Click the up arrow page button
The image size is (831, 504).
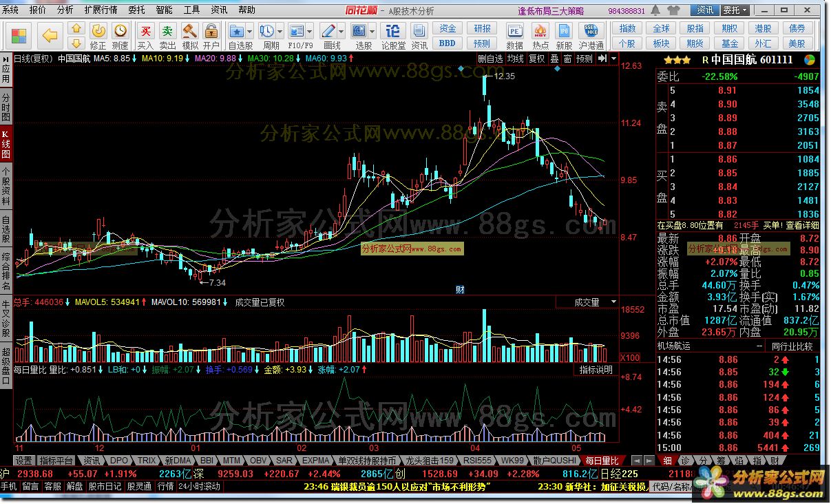[x=77, y=28]
